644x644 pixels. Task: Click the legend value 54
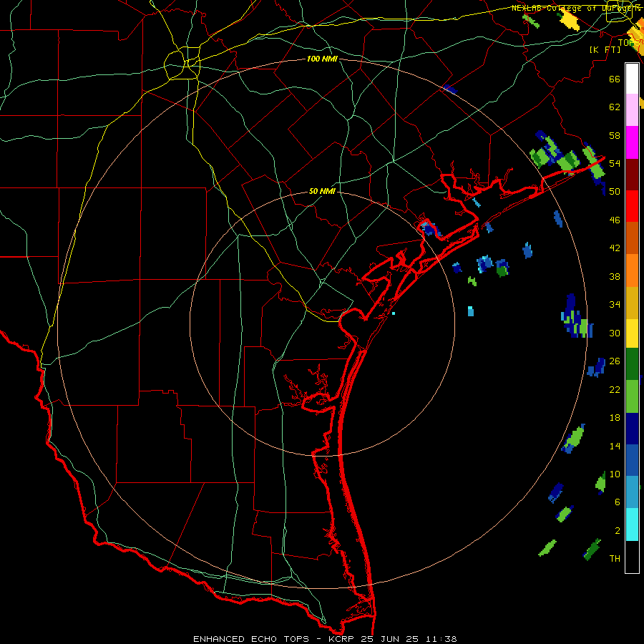(x=615, y=163)
